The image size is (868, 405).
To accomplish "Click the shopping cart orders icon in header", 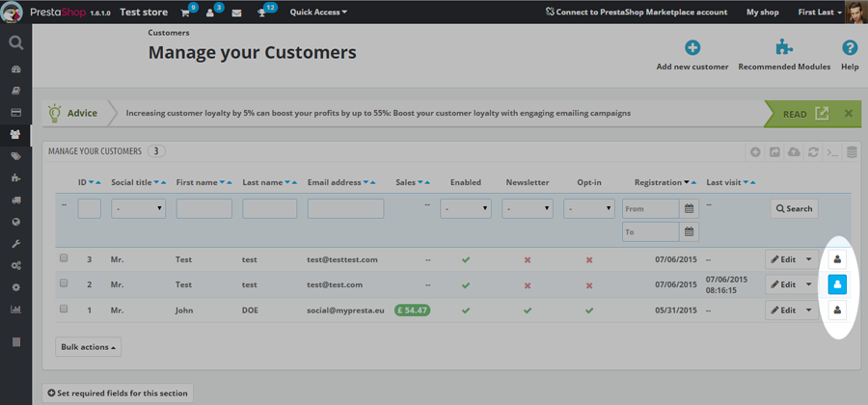I will tap(185, 13).
